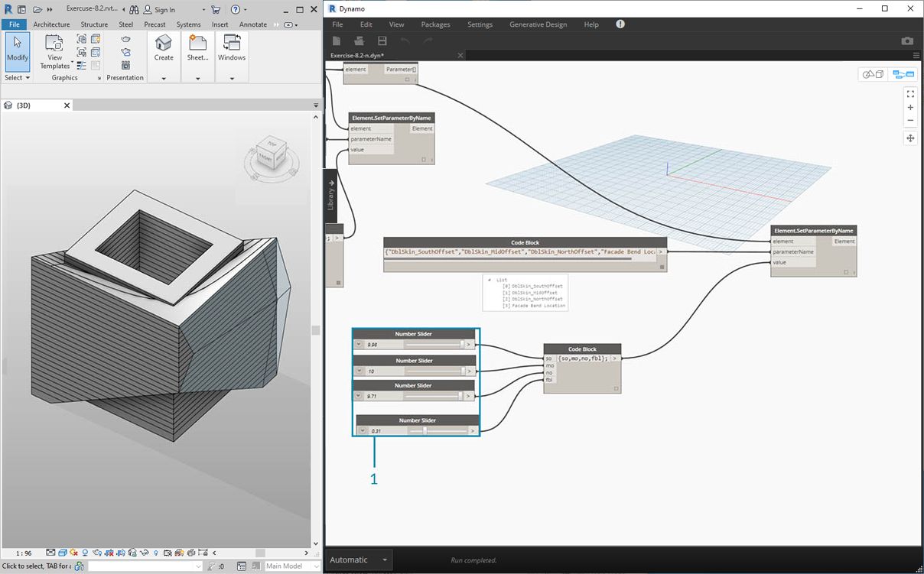Switch to the Architecture ribbon tab

point(51,24)
